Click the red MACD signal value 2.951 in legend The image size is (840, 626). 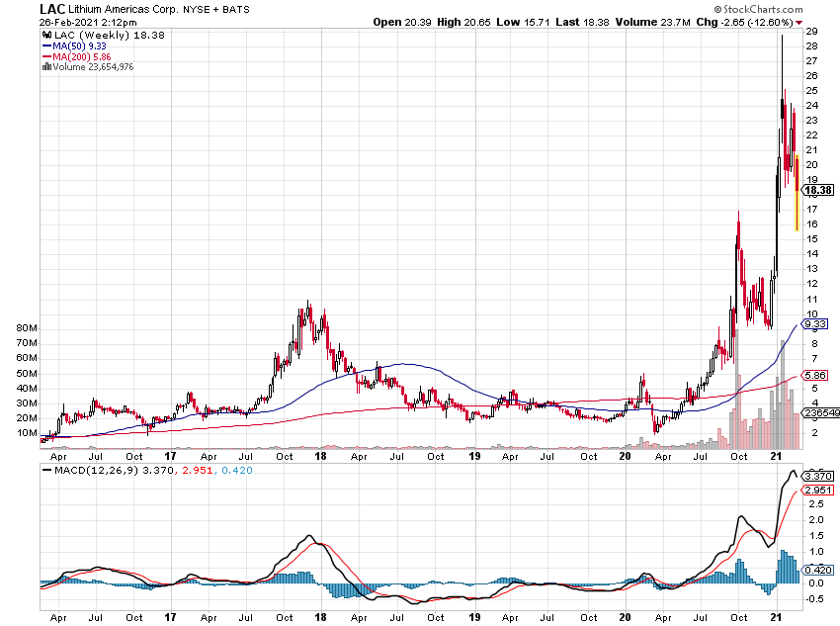(x=198, y=470)
